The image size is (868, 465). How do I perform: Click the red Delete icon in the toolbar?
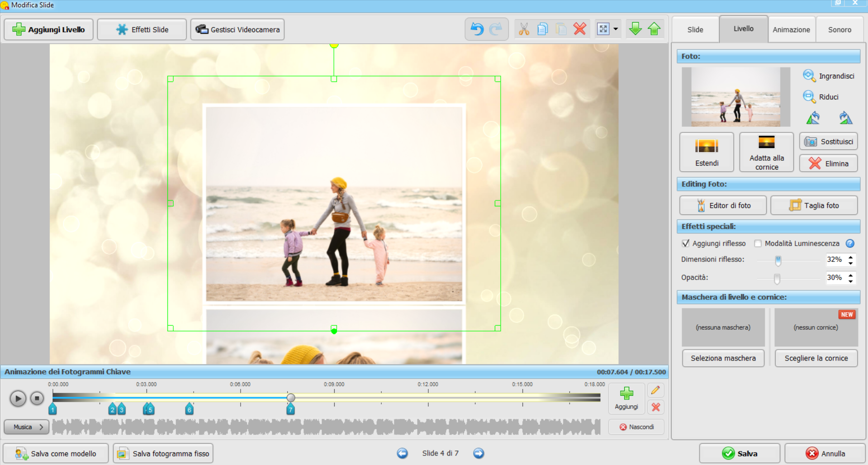pyautogui.click(x=579, y=29)
